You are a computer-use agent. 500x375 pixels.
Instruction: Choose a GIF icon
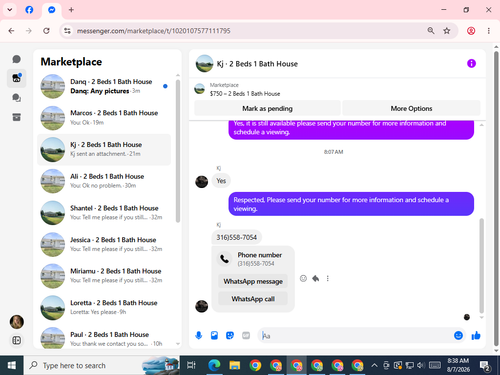246,335
